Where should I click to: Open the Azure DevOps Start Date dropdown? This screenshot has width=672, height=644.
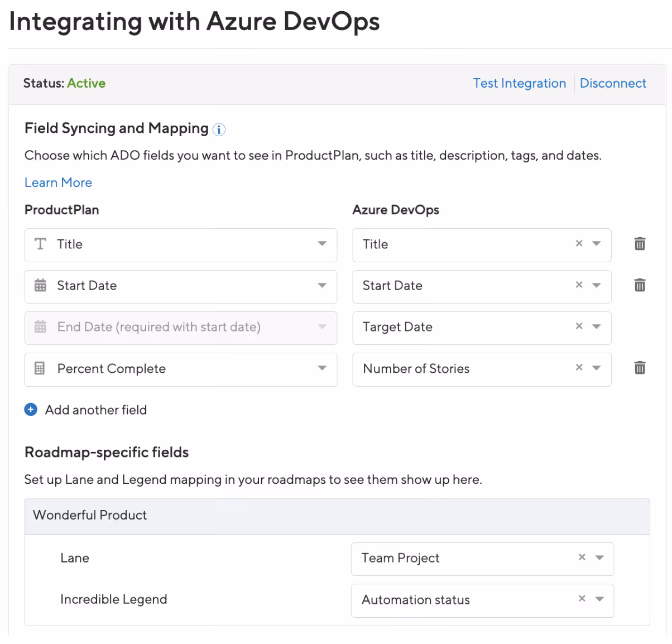tap(597, 285)
